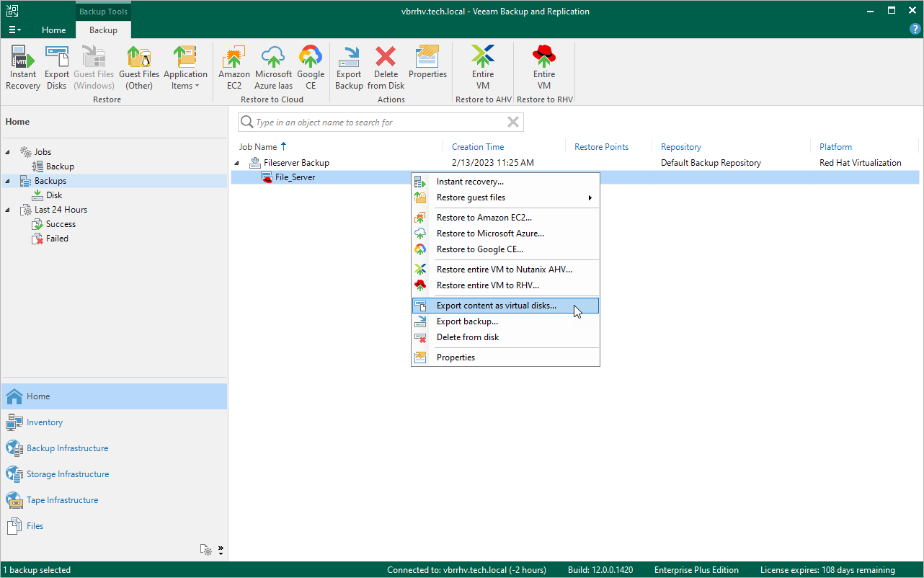The image size is (924, 578).
Task: Sort by Platform column header
Action: tap(835, 147)
